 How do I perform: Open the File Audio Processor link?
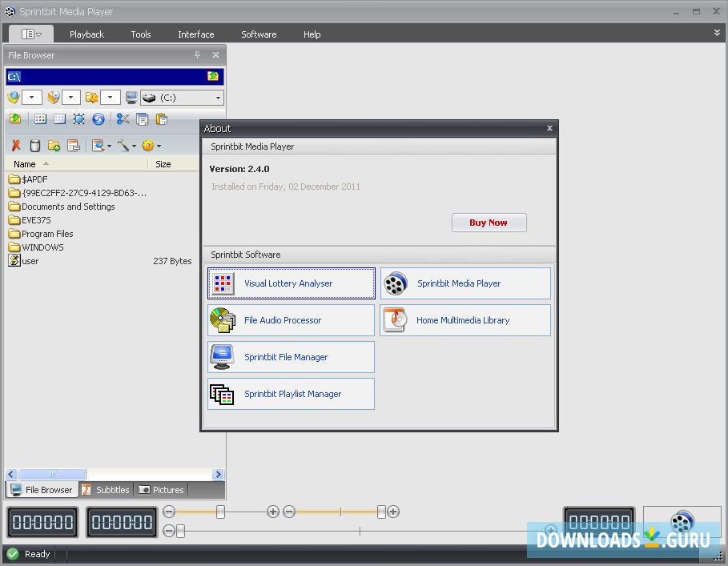291,320
